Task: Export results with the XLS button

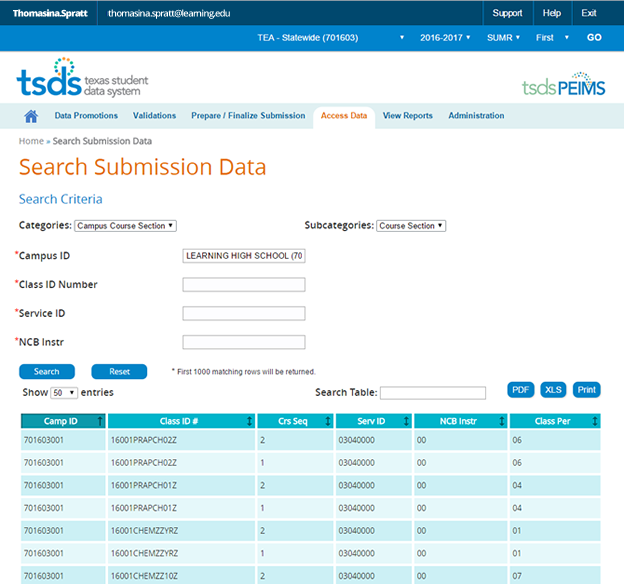Action: (554, 390)
